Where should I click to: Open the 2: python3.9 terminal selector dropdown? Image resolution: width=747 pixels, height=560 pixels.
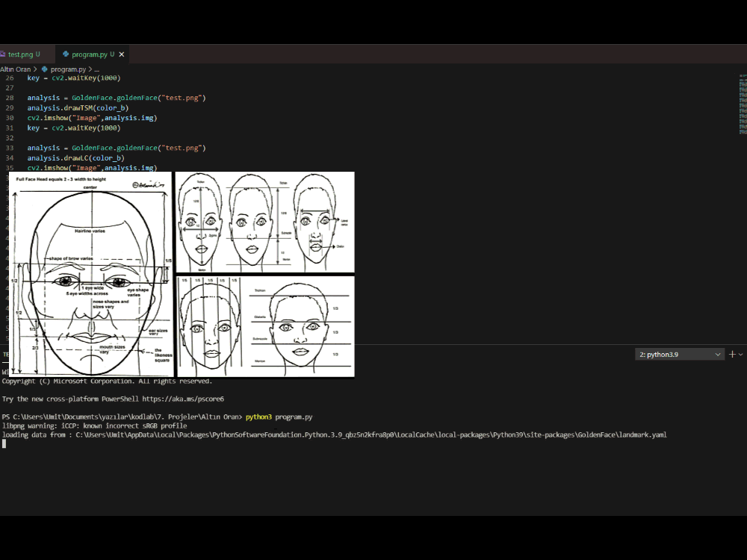(x=679, y=354)
